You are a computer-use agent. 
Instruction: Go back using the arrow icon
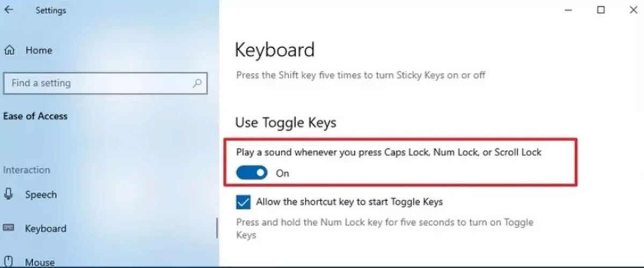click(x=9, y=10)
